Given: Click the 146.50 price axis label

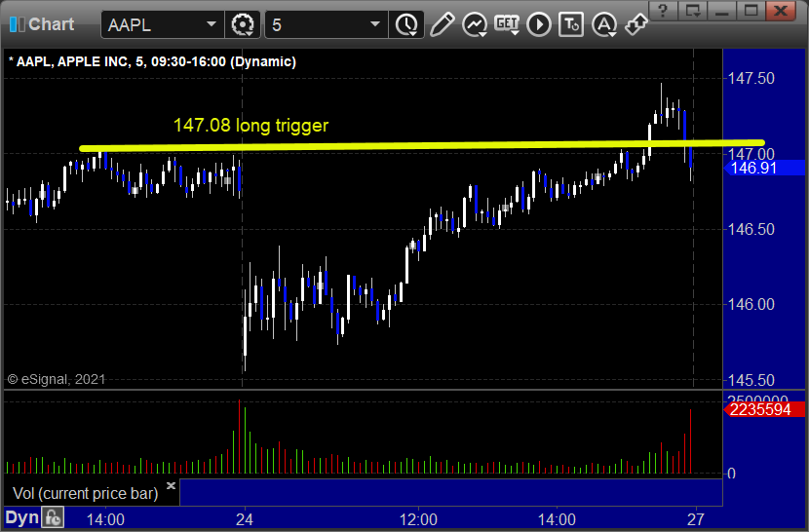Looking at the screenshot, I should pos(751,229).
